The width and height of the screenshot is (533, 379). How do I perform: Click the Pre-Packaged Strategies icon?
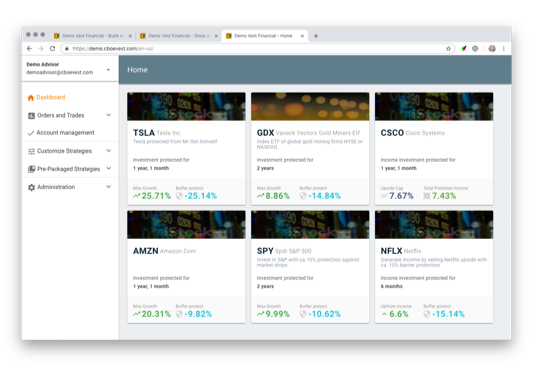(x=31, y=169)
